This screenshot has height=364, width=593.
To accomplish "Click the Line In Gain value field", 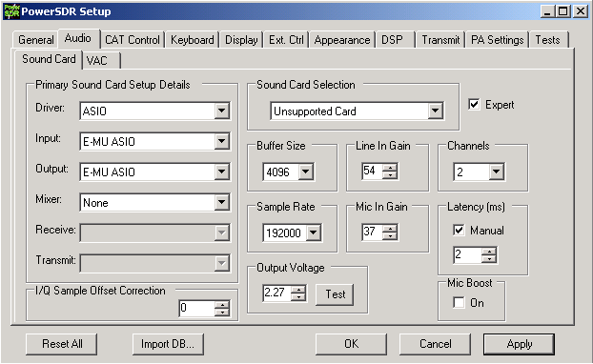I will (x=373, y=171).
